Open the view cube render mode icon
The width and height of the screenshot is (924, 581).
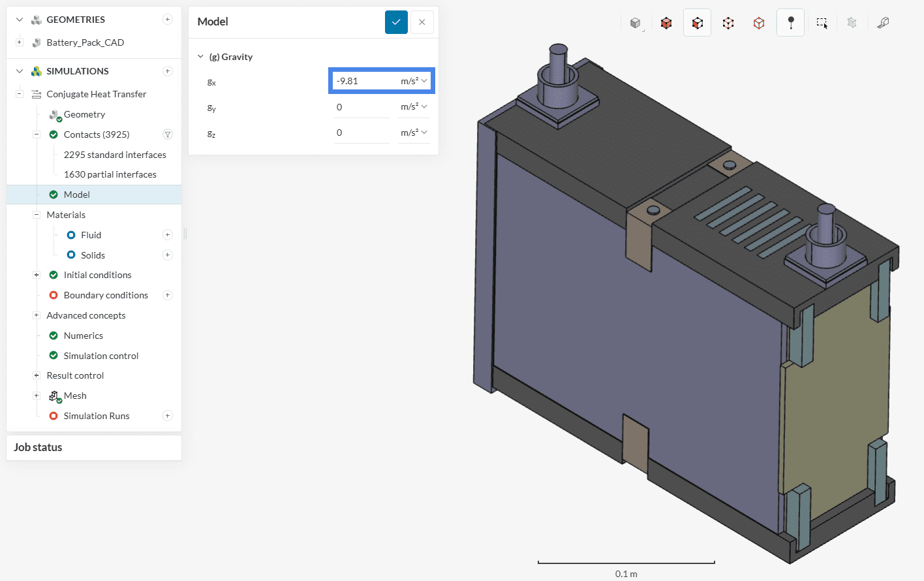point(636,23)
